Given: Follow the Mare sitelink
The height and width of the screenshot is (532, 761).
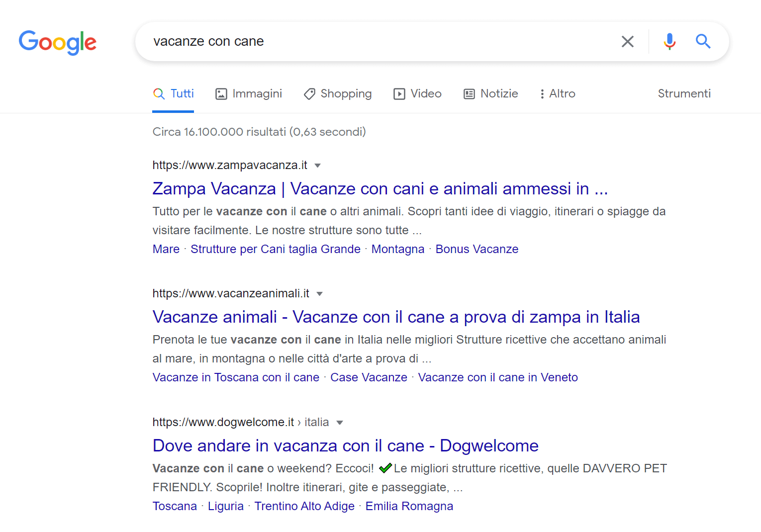Looking at the screenshot, I should (166, 249).
